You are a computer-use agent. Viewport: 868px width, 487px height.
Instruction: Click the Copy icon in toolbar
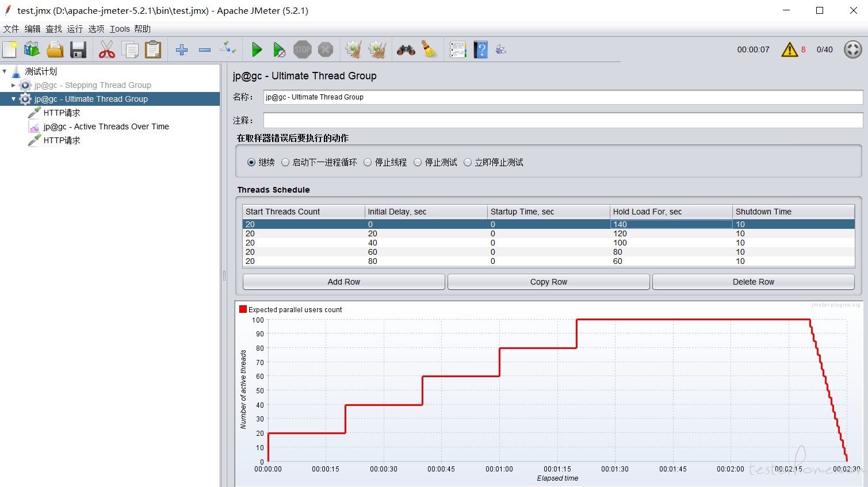130,50
